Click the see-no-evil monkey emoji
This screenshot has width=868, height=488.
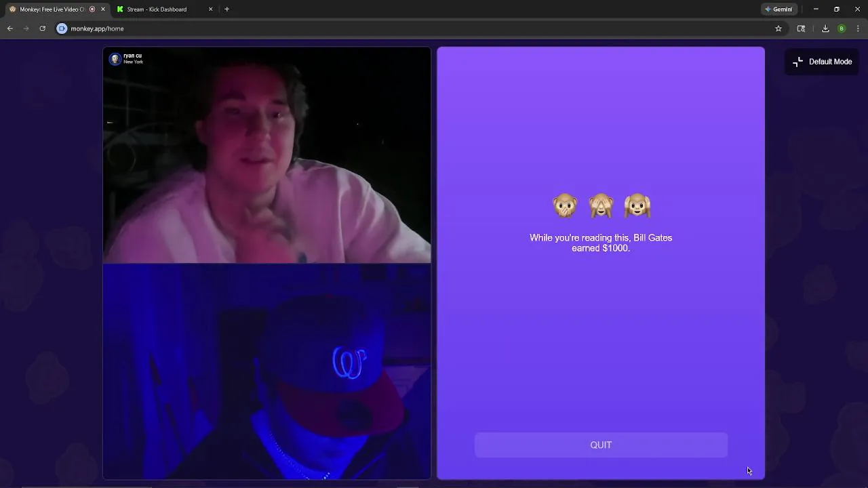[x=601, y=205]
